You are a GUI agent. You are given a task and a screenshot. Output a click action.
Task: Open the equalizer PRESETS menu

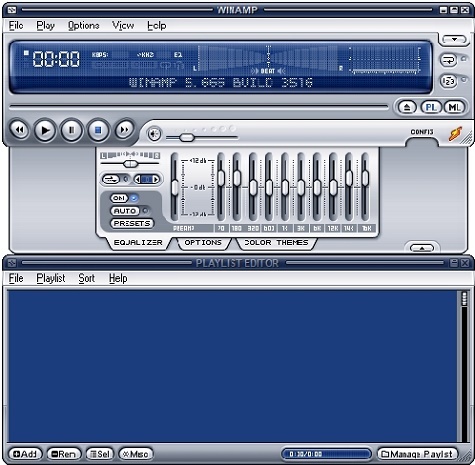pos(132,223)
